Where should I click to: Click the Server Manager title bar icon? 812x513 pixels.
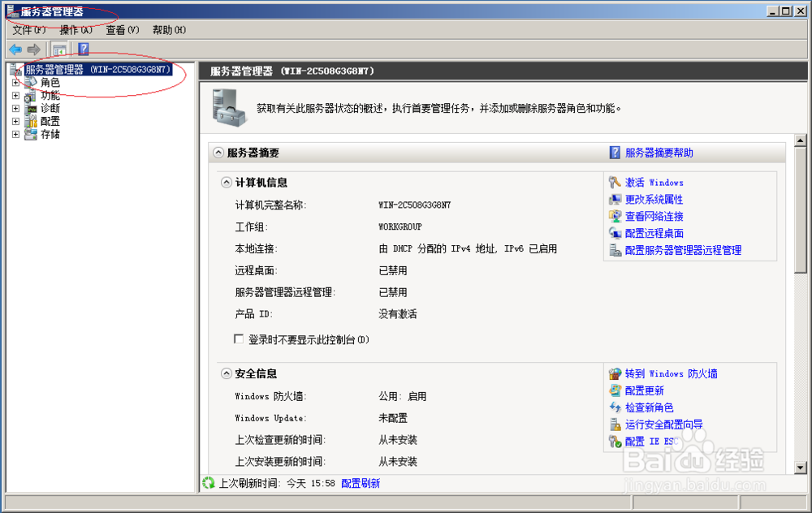[x=13, y=11]
